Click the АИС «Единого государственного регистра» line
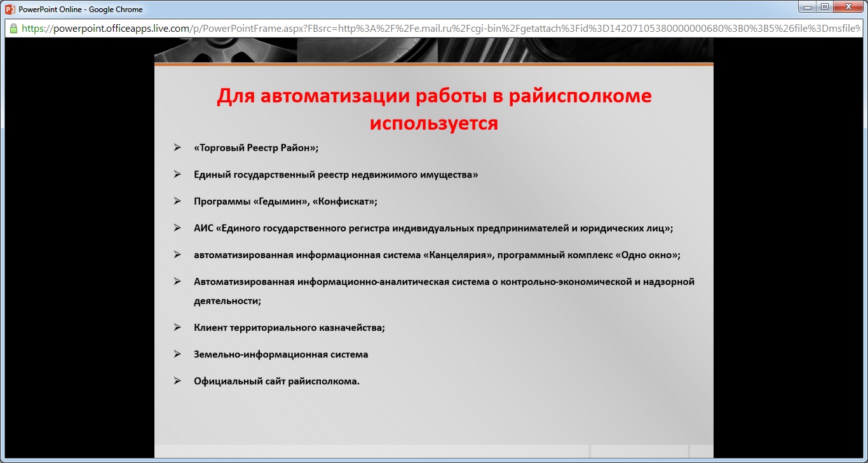868x463 pixels. pyautogui.click(x=434, y=228)
